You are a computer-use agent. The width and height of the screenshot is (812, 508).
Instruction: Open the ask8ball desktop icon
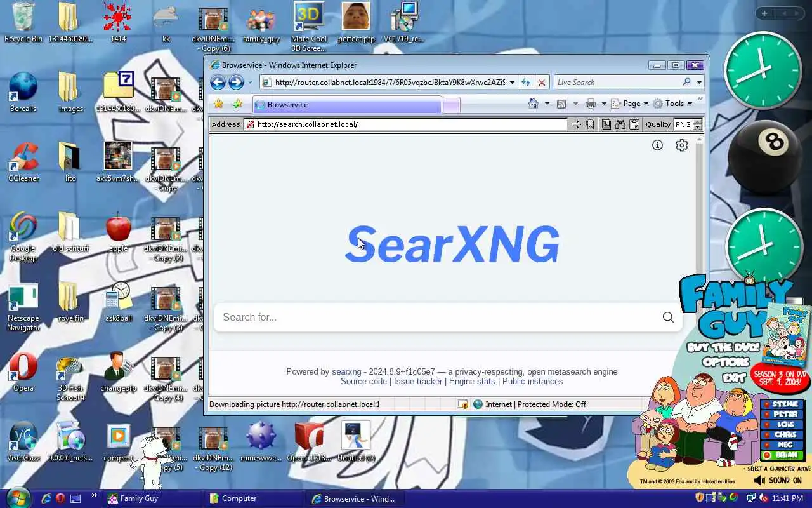pyautogui.click(x=119, y=302)
